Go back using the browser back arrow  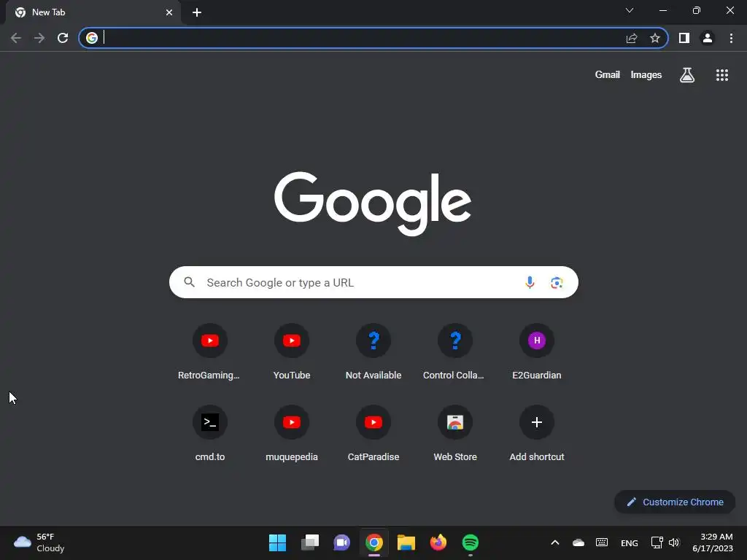point(16,38)
